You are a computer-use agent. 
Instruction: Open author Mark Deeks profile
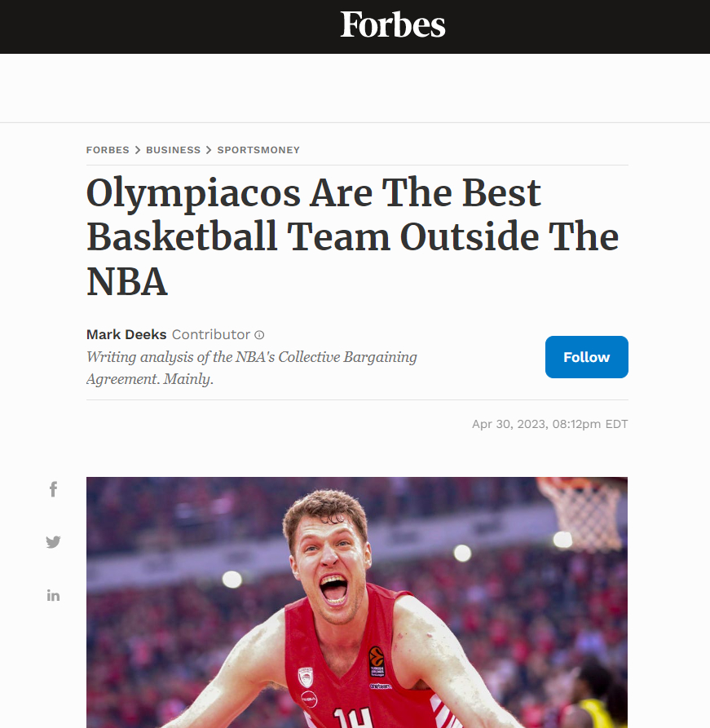tap(126, 334)
